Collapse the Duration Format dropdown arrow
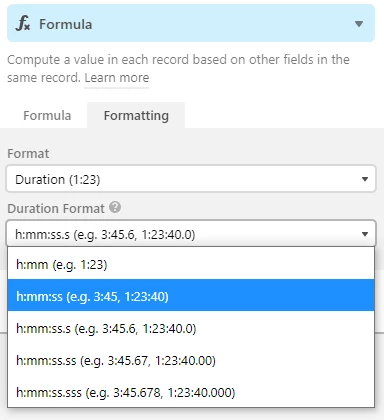Viewport: 384px width, 420px height. (x=365, y=234)
